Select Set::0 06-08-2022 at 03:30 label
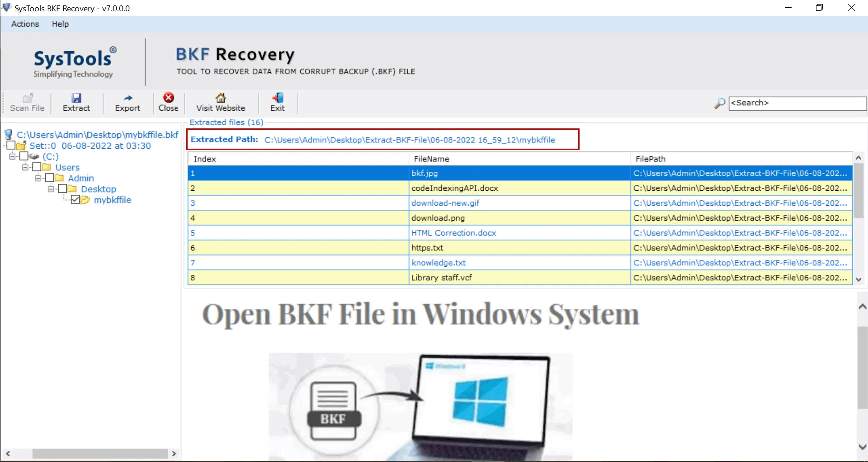 click(90, 146)
